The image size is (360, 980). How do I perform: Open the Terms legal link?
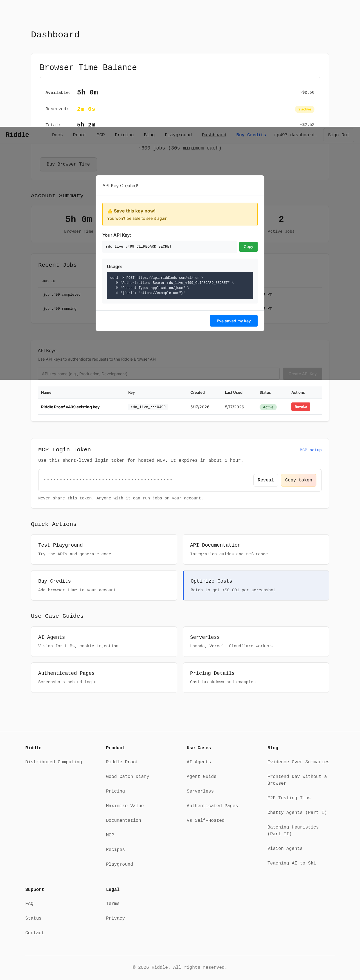point(113,904)
